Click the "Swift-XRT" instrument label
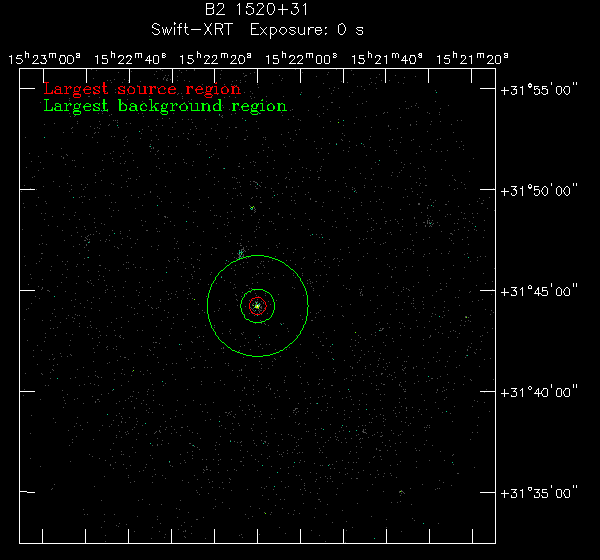The width and height of the screenshot is (600, 560). point(192,30)
